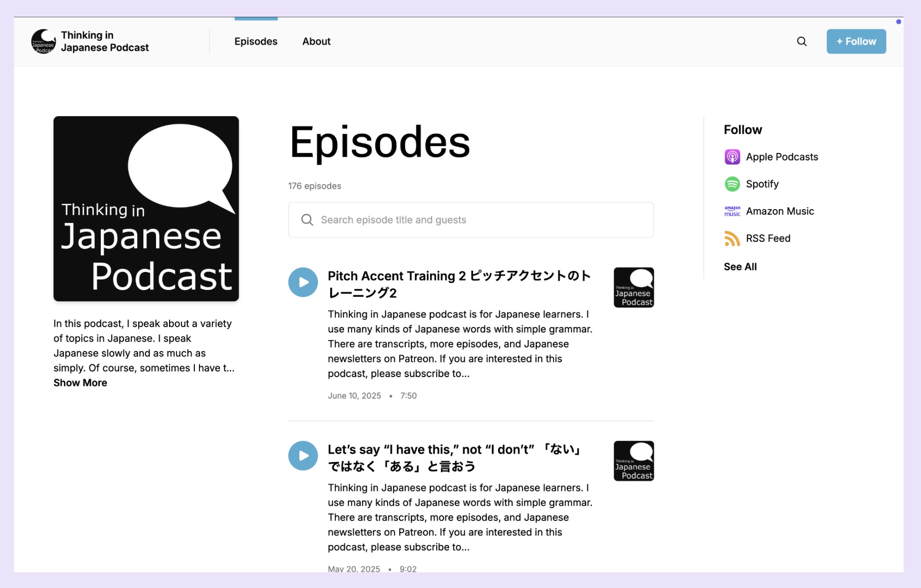Focus the Search episode title and guests field

tap(471, 220)
